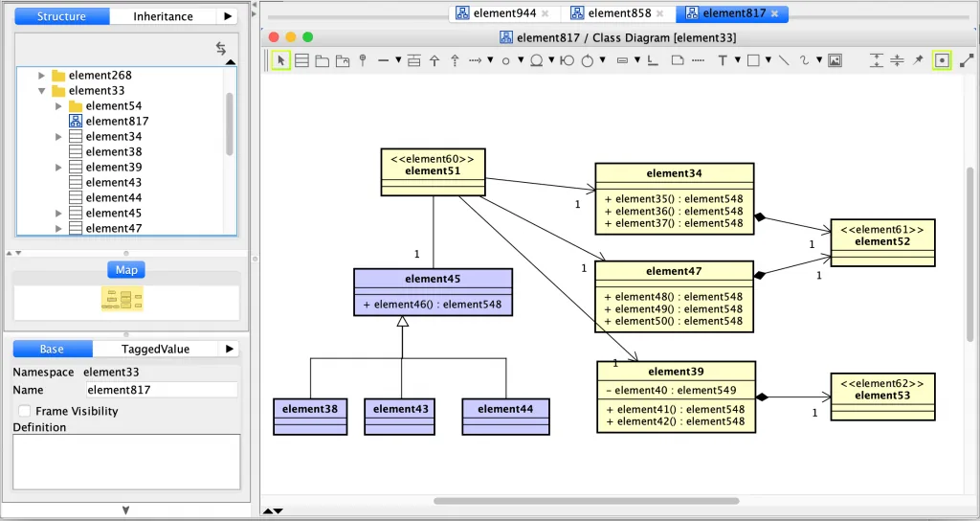This screenshot has width=980, height=521.
Task: Pick the small rectangle instance tool
Action: [622, 60]
